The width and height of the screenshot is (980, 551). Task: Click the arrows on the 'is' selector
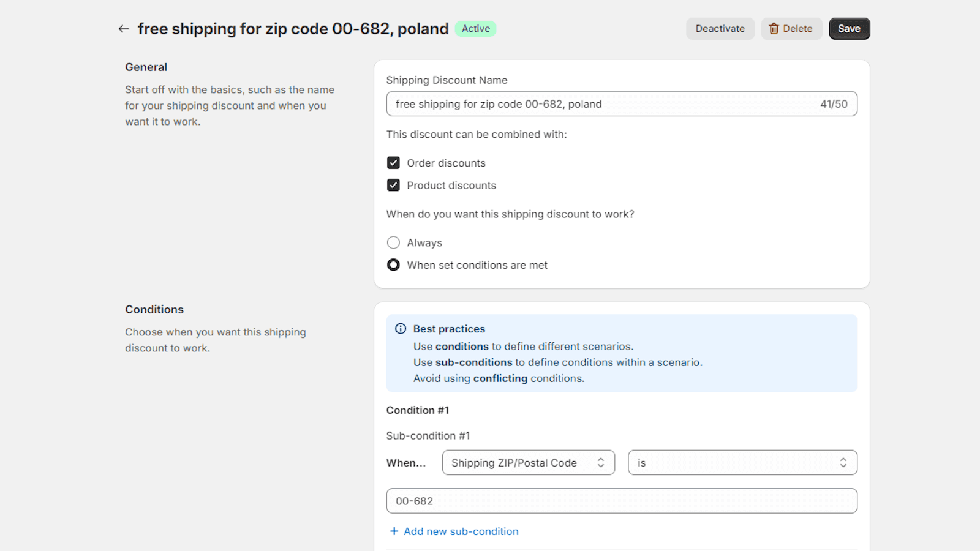tap(843, 463)
